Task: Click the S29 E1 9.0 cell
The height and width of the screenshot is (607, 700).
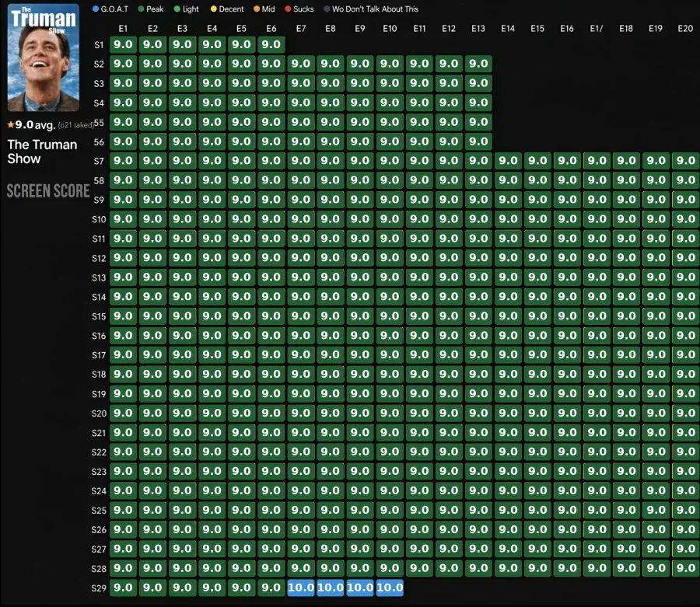Action: coord(123,588)
